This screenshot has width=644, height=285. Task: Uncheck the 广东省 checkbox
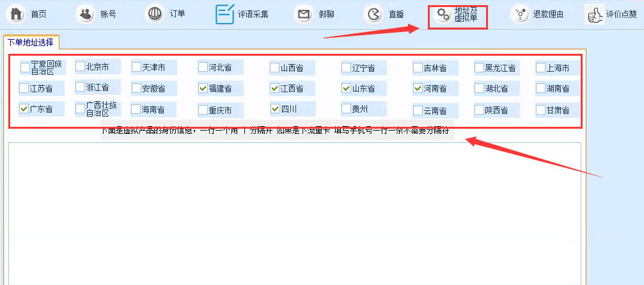(x=24, y=109)
